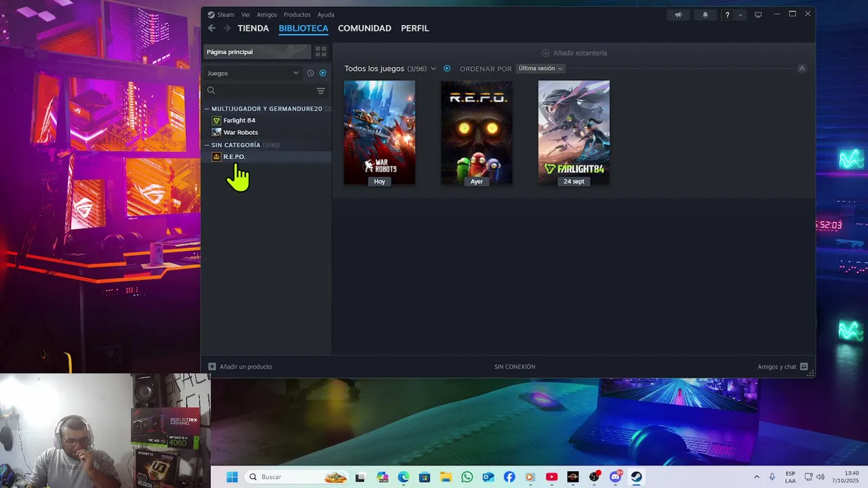Open the Última sesión sort dropdown
Image resolution: width=868 pixels, height=488 pixels.
pyautogui.click(x=540, y=68)
